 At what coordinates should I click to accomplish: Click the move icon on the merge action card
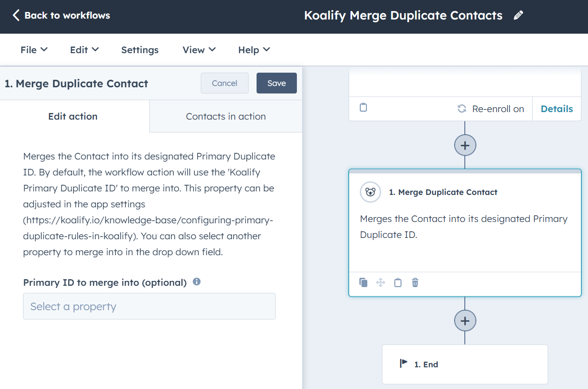pyautogui.click(x=381, y=283)
